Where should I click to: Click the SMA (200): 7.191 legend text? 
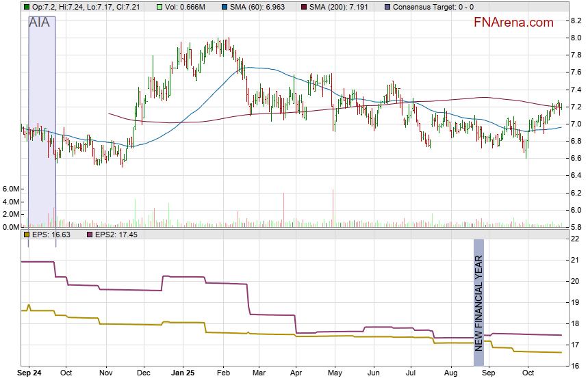point(339,7)
